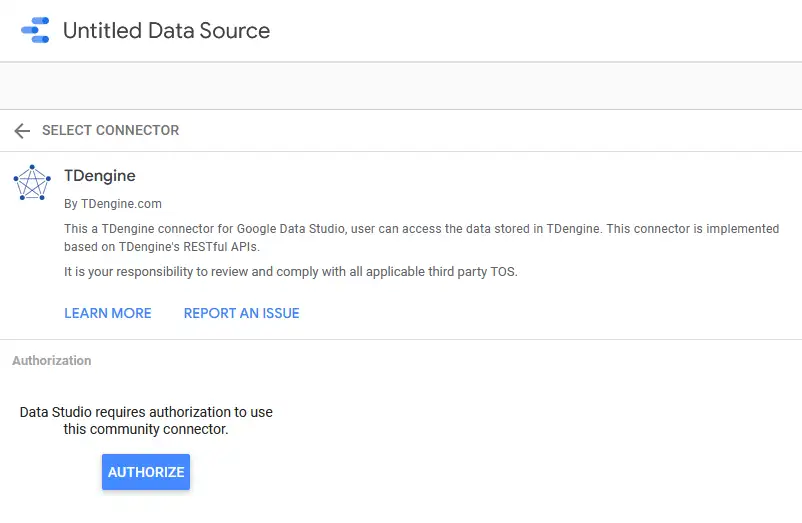Click the word Source in the page title
Viewport: 802px width, 523px height.
[234, 30]
